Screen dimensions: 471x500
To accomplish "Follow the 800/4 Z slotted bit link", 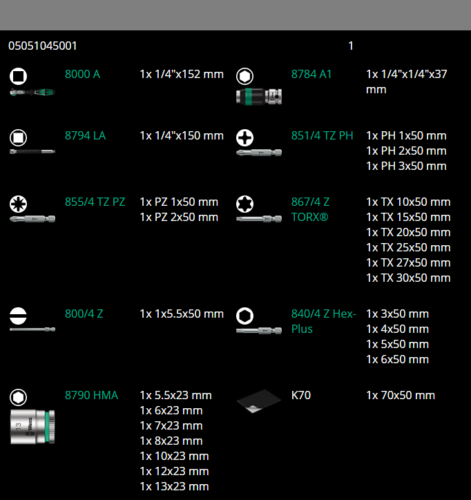I will point(84,314).
